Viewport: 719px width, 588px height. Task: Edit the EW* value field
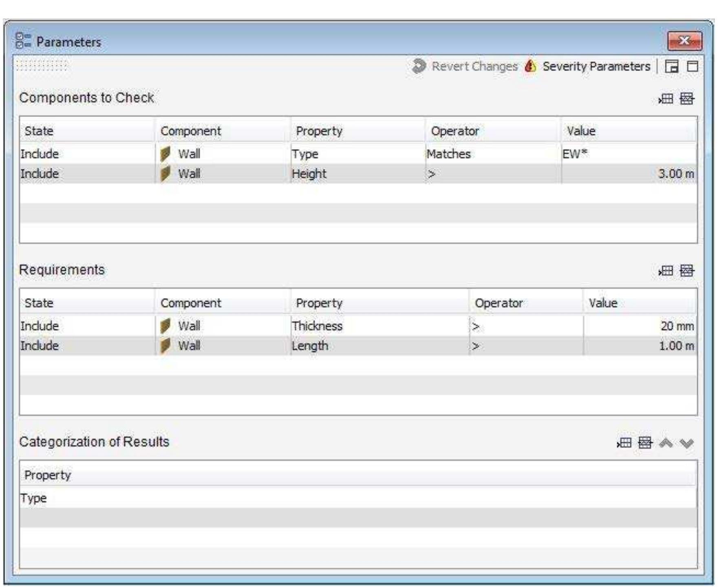[x=628, y=154]
